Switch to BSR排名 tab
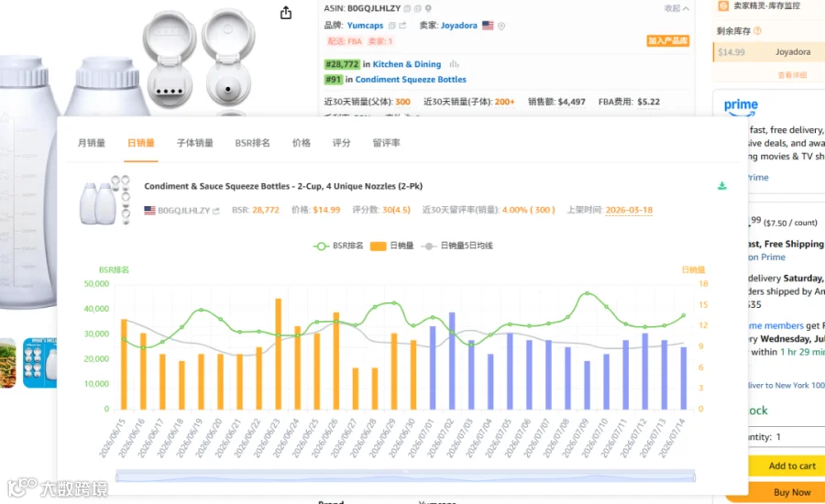825x504 pixels. [253, 143]
